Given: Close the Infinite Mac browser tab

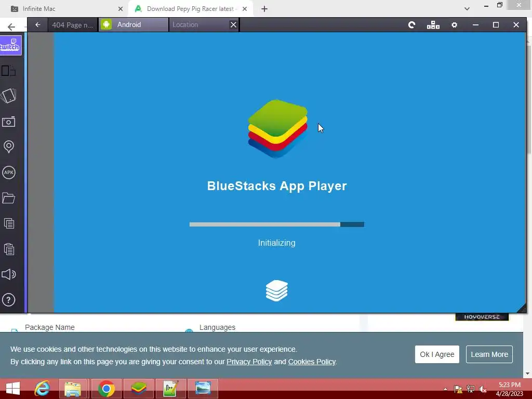Looking at the screenshot, I should (121, 9).
